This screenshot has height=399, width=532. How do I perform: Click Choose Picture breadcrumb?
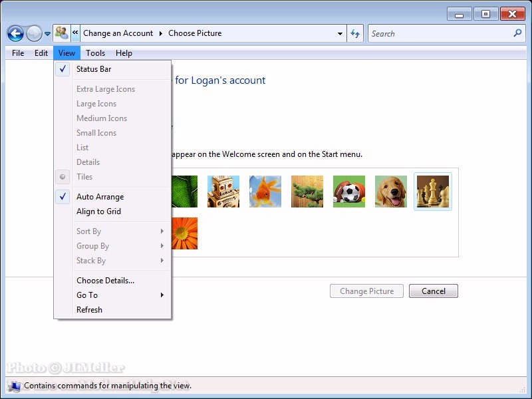(195, 33)
